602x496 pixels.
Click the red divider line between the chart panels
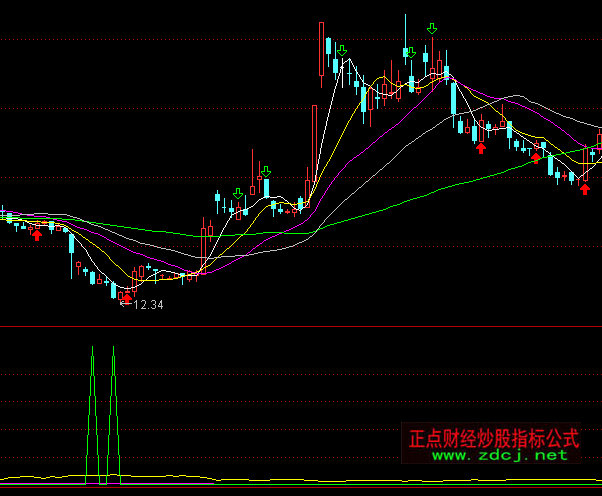coord(300,326)
